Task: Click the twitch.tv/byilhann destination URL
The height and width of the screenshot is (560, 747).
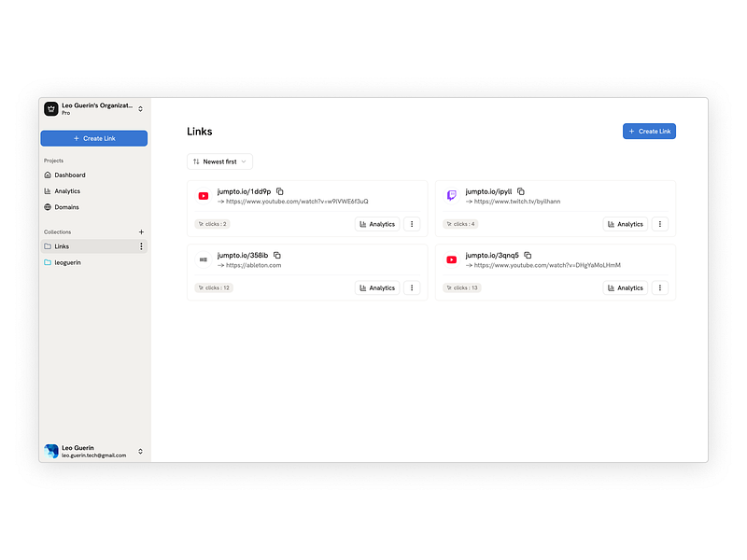Action: pos(517,202)
